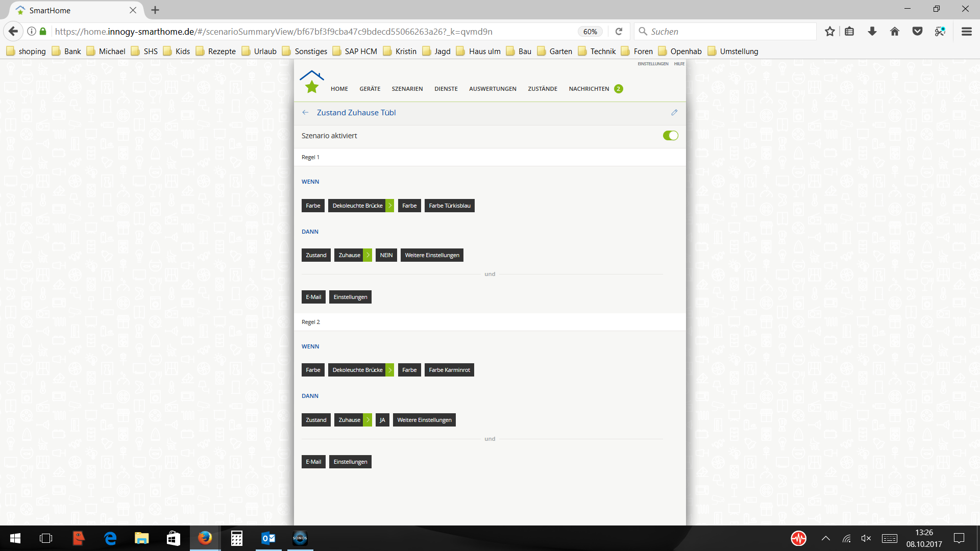Click the pencil edit icon for scenario
This screenshot has width=980, height=551.
674,112
